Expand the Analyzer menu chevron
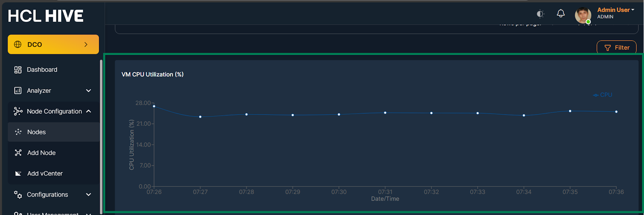Screen dimensions: 644x215 pos(89,90)
